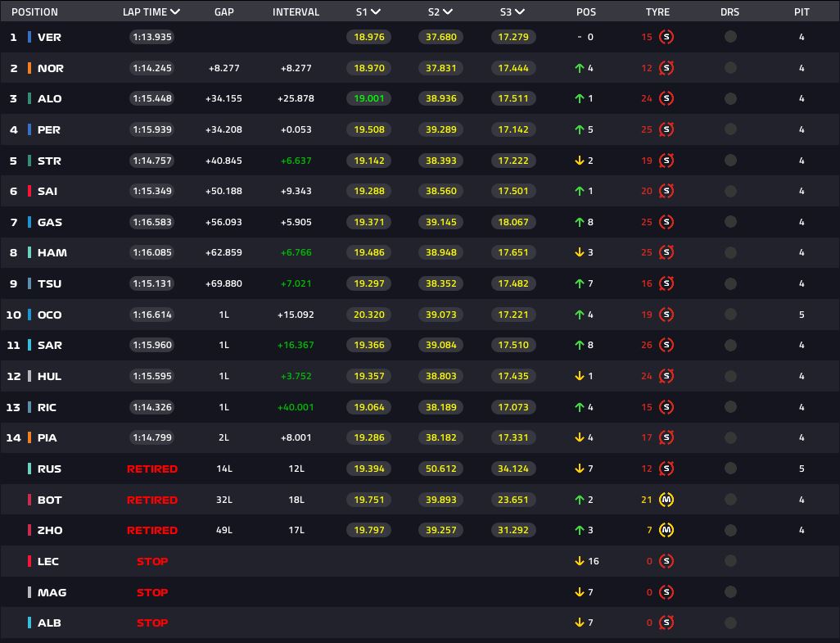Click the medium tyre icon for BOT
Image resolution: width=840 pixels, height=643 pixels.
(666, 500)
